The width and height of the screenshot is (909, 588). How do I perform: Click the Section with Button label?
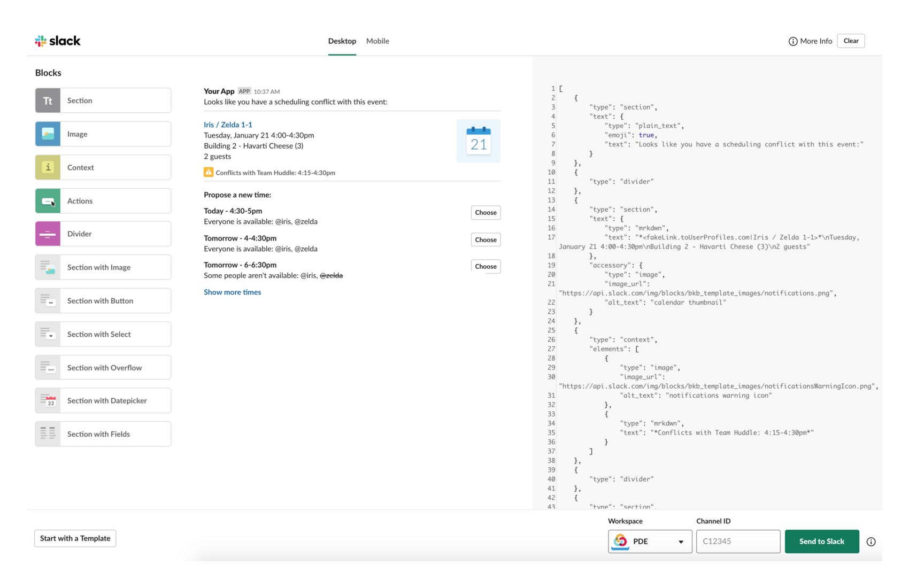(x=101, y=301)
